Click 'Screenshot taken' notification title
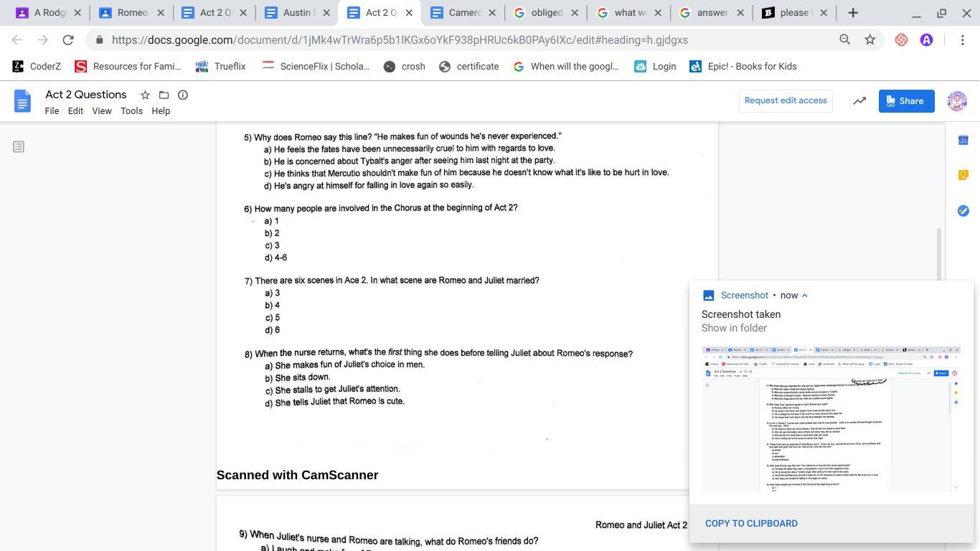This screenshot has width=980, height=551. [741, 314]
